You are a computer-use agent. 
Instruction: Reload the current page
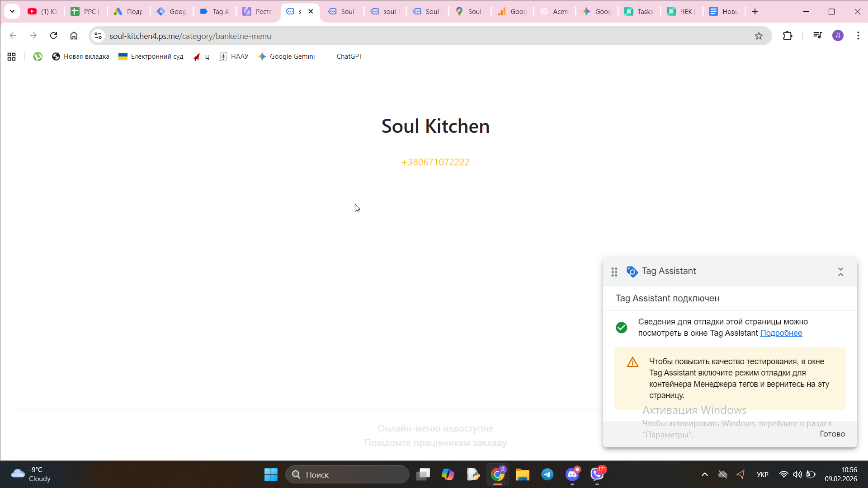click(x=53, y=36)
